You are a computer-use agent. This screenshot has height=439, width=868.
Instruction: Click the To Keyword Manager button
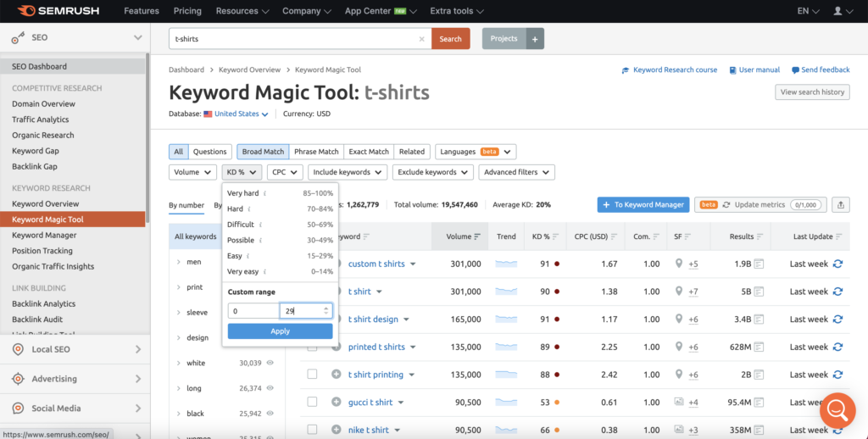(643, 205)
